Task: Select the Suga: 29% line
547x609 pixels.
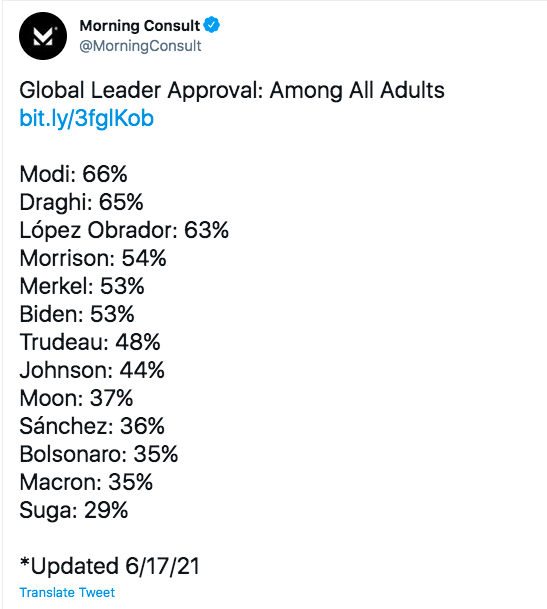Action: pos(74,511)
